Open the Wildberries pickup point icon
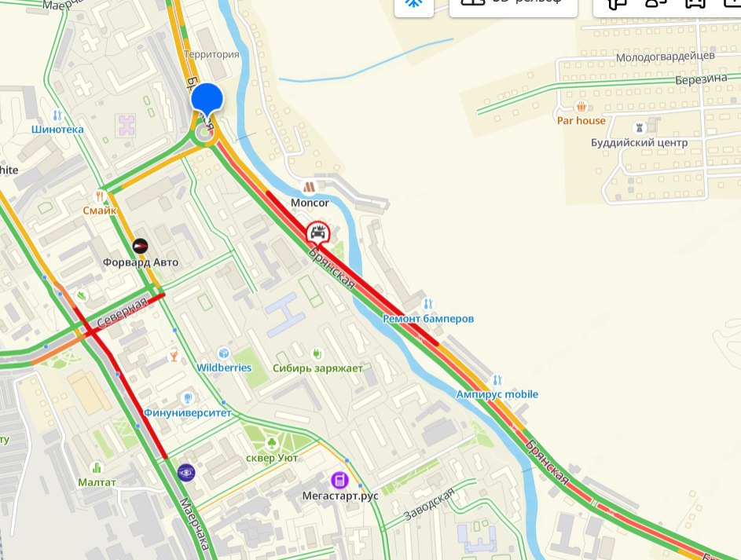 [224, 353]
